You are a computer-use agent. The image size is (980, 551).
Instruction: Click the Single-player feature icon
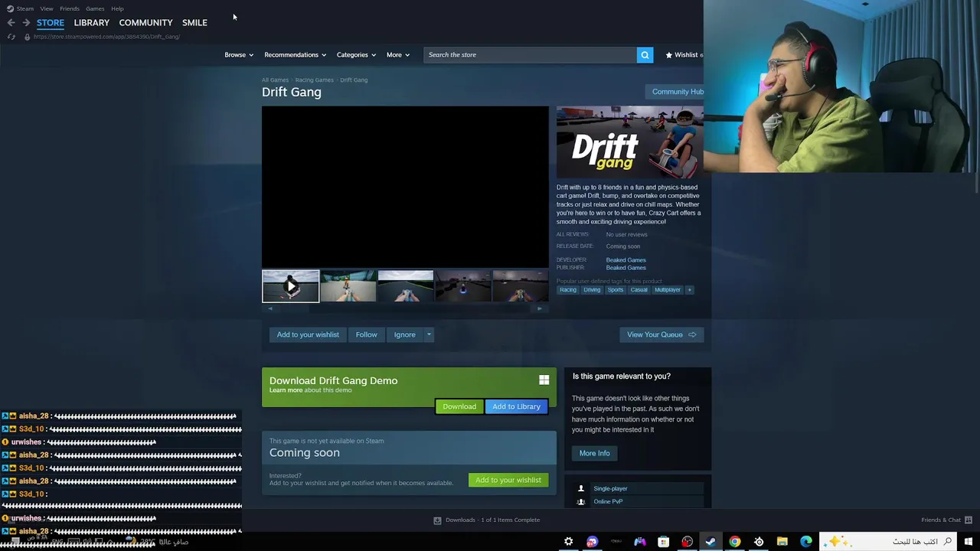[580, 488]
